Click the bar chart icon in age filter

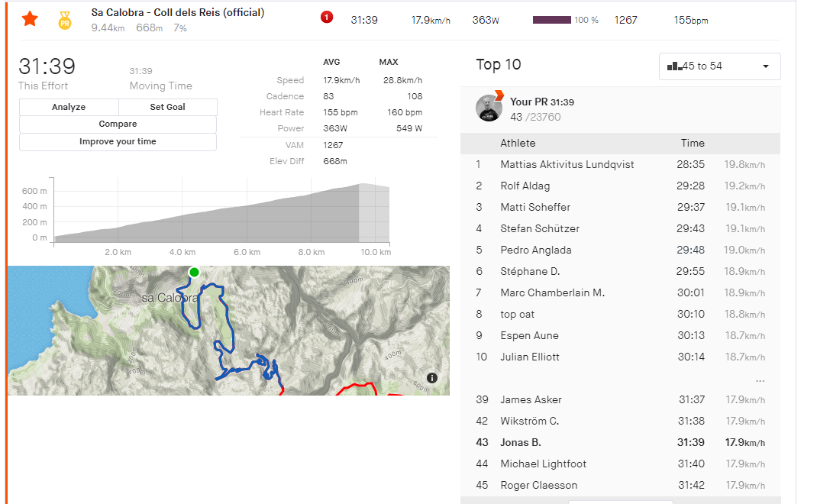coord(674,66)
